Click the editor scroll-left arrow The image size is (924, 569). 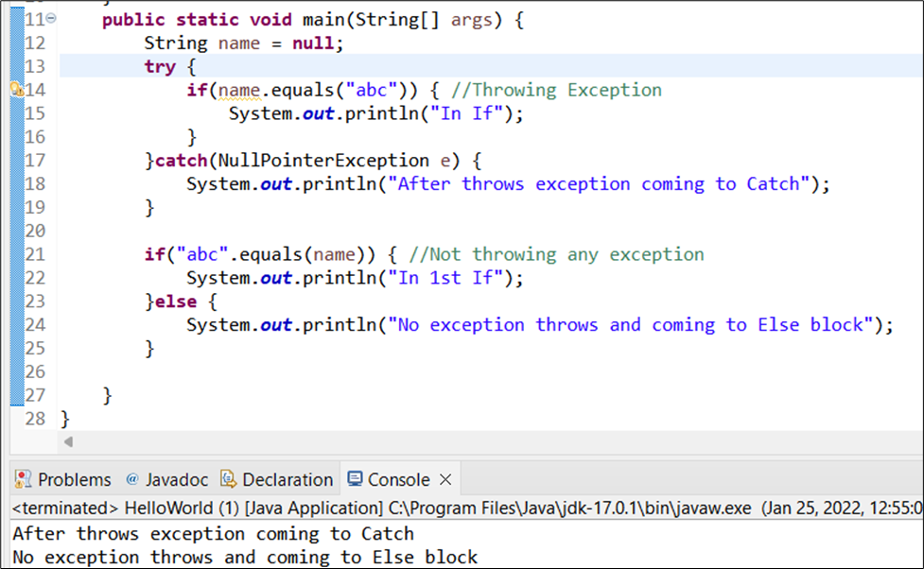[x=68, y=441]
